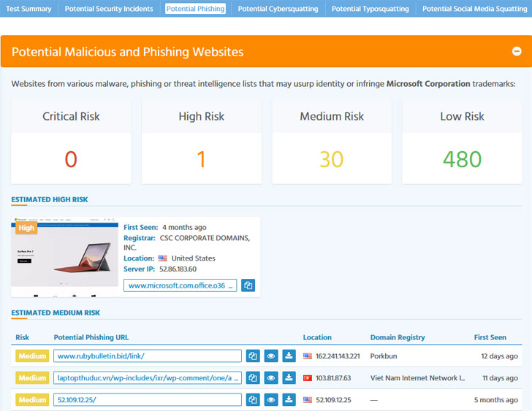Click the Low Risk count 480 card
Screen dimensions: 532x411
click(462, 142)
